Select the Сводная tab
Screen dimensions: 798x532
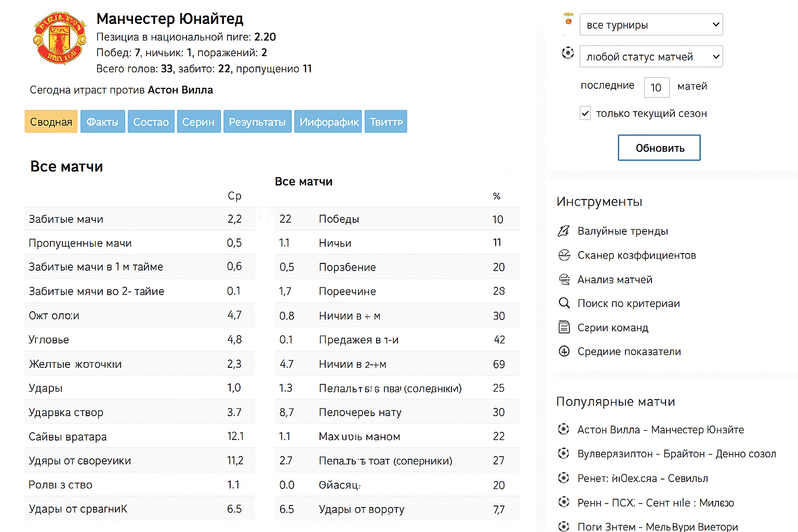point(51,122)
